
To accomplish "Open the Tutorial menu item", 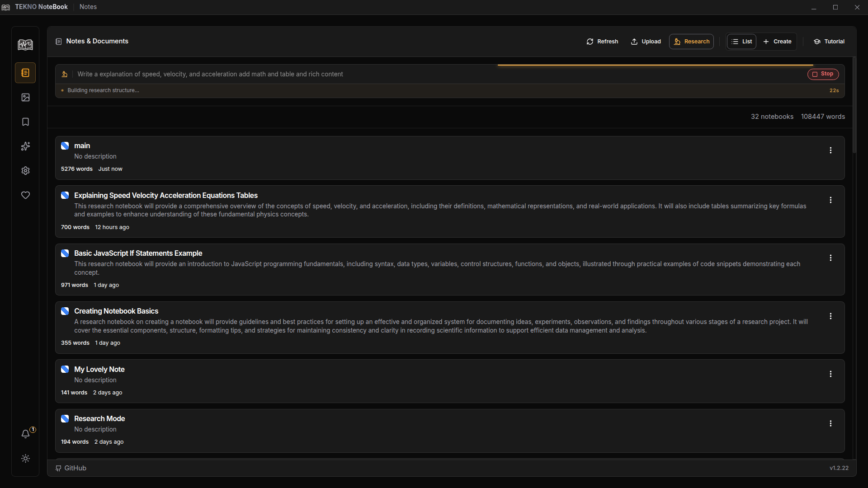I will tap(829, 42).
